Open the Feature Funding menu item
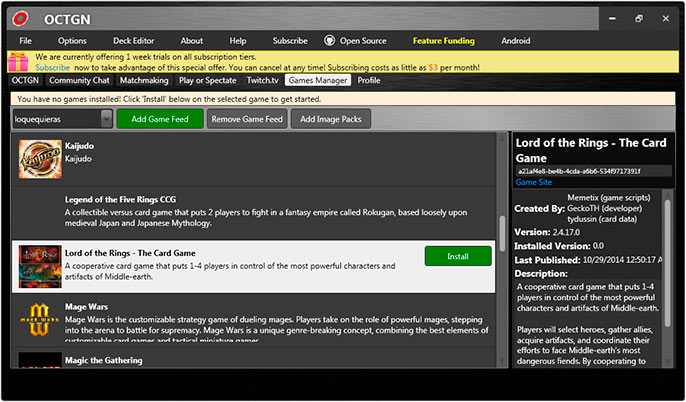 click(x=444, y=41)
